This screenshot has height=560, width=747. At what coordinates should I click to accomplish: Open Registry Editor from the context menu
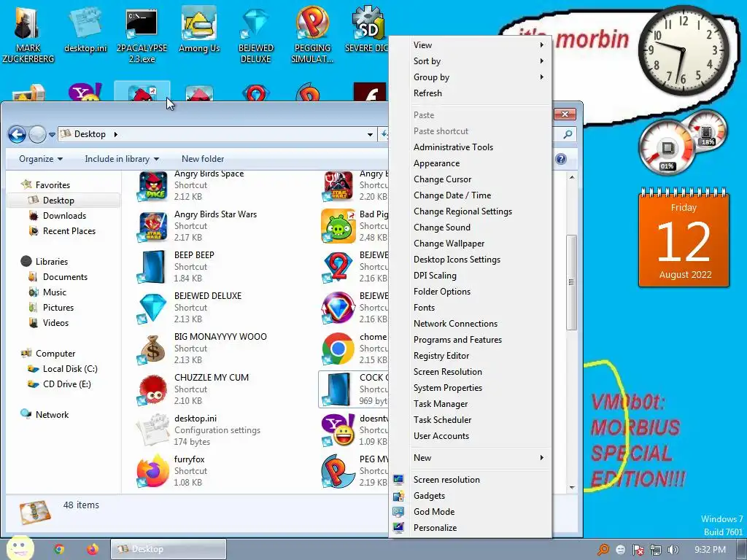[471, 356]
